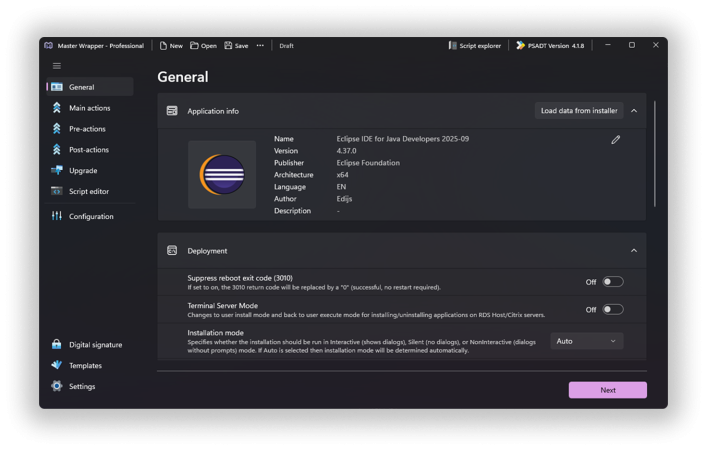Select Pre-actions in the sidebar
707x450 pixels.
point(87,129)
